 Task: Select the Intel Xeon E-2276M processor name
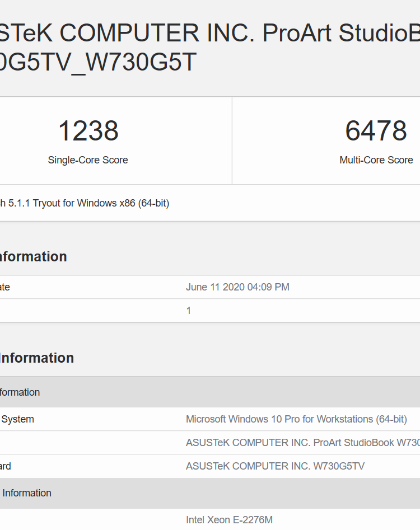click(229, 520)
